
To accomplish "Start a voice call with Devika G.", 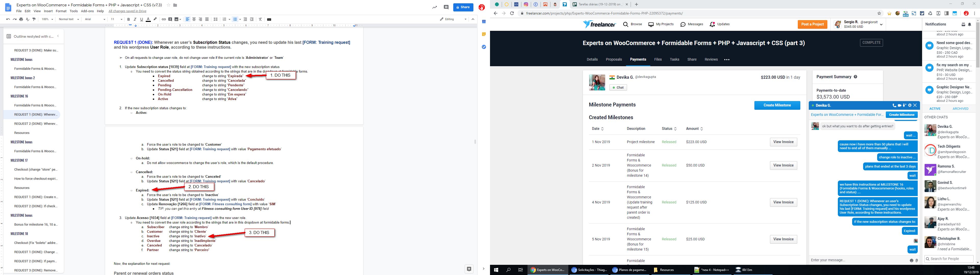I will [x=895, y=106].
